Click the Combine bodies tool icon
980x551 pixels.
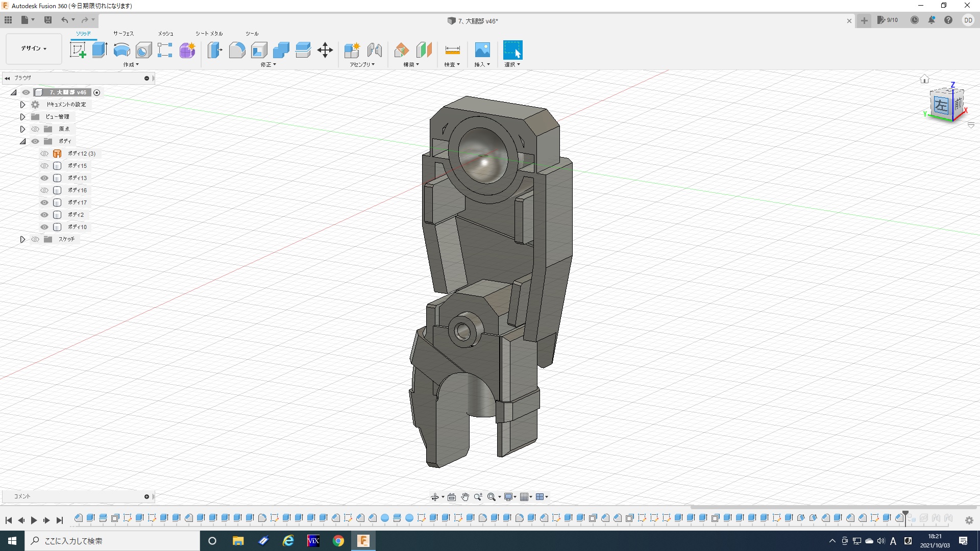pyautogui.click(x=281, y=50)
